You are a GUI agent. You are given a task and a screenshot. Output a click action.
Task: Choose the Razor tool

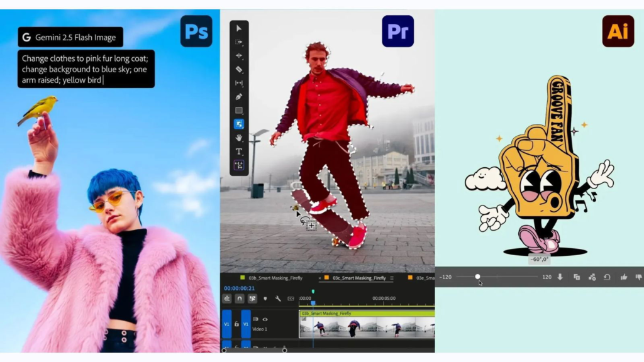[239, 69]
